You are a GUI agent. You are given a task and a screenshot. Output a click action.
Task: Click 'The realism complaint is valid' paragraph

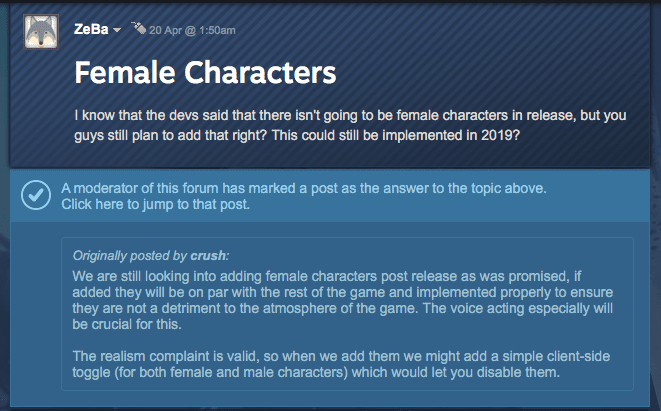click(x=341, y=364)
